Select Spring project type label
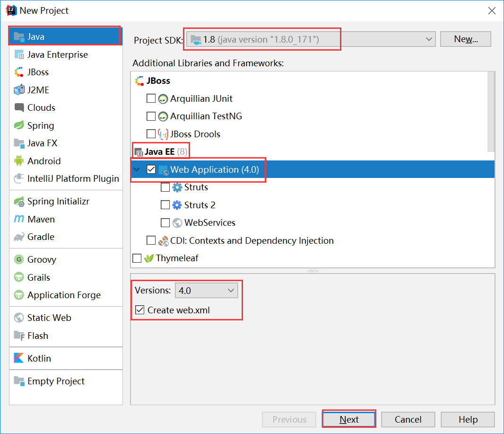Viewport: 504px width, 434px height. [41, 125]
